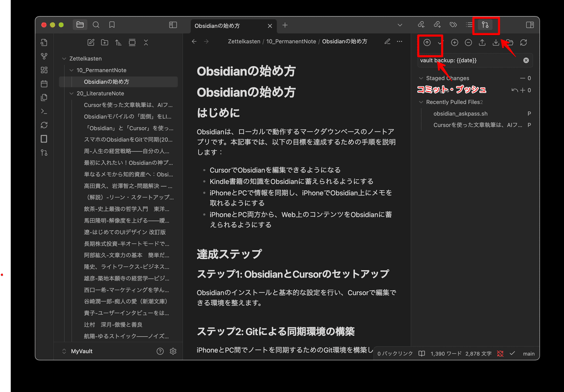
Task: Open the Obsidianモバイルの「面倒」 note
Action: point(129,116)
